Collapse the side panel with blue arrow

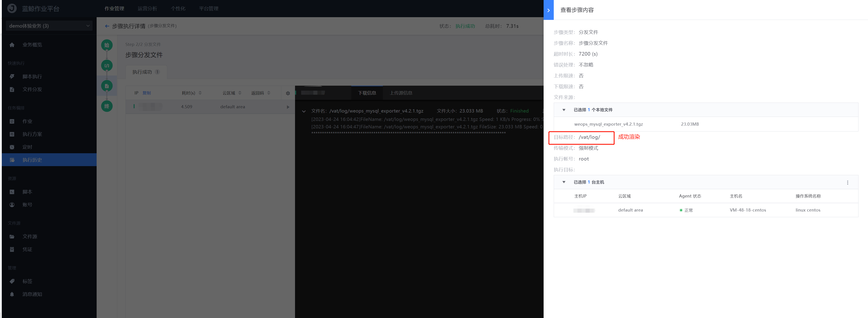point(548,10)
